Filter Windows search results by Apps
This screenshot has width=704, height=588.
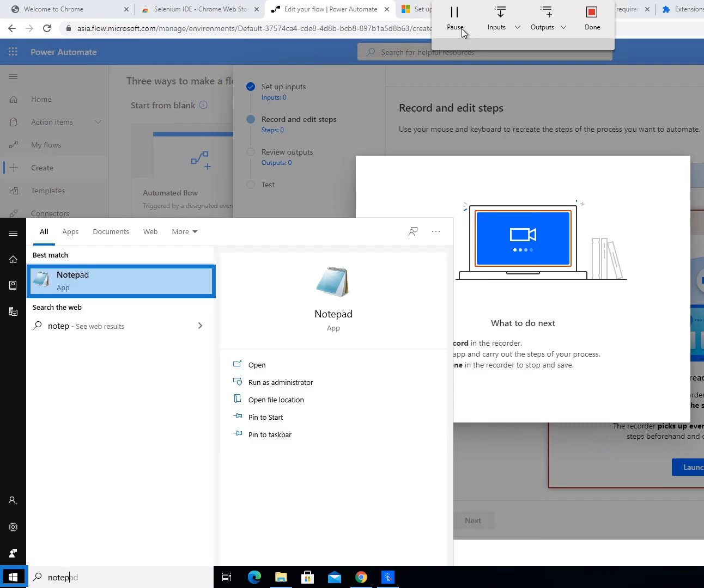[x=70, y=231]
